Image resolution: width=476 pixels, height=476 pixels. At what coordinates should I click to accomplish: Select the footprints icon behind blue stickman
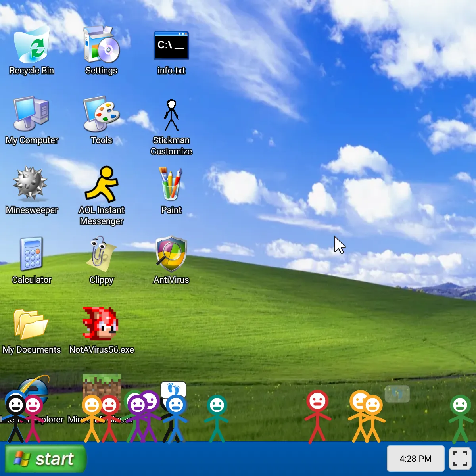click(173, 390)
